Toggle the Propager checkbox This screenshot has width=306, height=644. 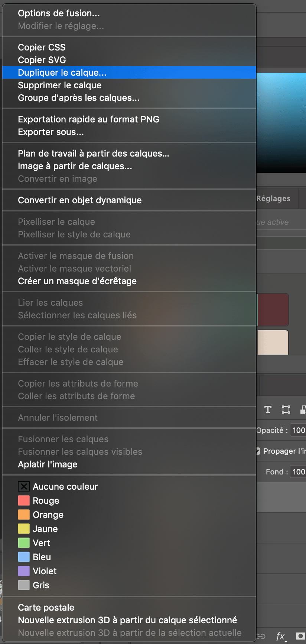click(258, 451)
